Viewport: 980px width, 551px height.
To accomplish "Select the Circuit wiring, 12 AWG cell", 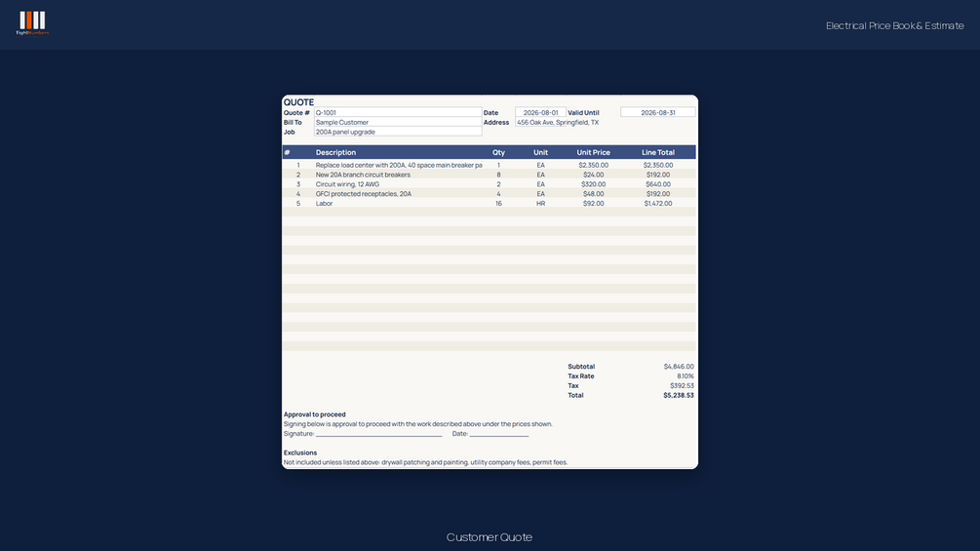I will (x=347, y=184).
